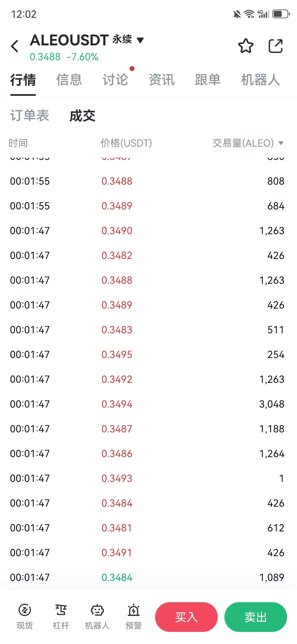Screen dimensions: 297x644
Task: Tap the back arrow icon
Action: 15,46
